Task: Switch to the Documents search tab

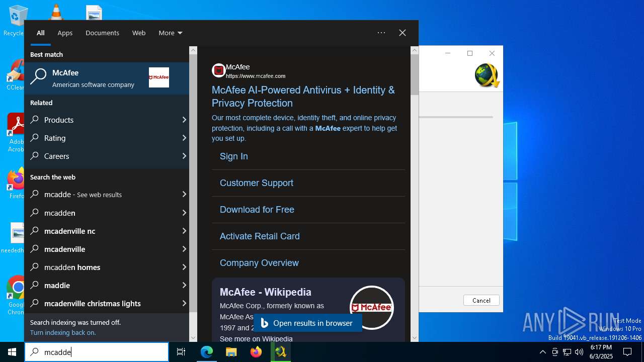Action: (x=102, y=33)
